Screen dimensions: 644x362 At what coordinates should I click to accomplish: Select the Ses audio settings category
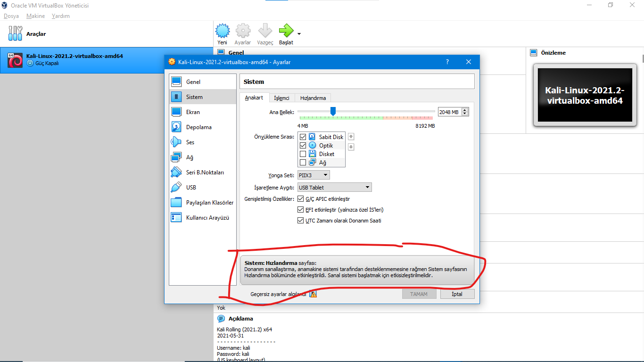190,142
